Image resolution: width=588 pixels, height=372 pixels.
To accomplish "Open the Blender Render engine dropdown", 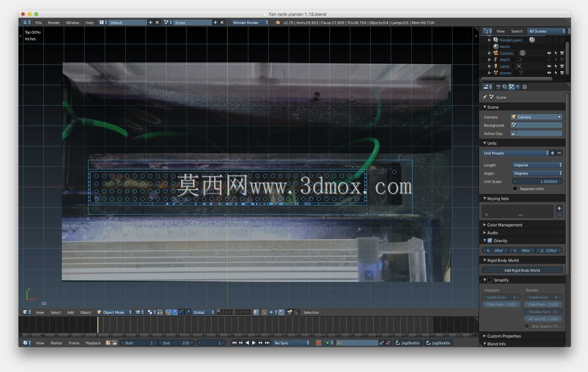I will [x=250, y=22].
